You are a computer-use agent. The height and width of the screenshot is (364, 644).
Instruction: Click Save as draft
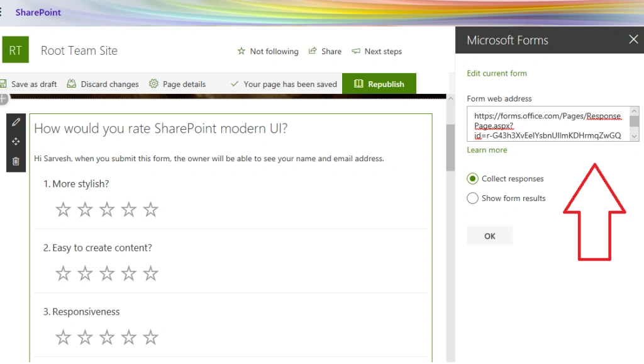tap(28, 84)
